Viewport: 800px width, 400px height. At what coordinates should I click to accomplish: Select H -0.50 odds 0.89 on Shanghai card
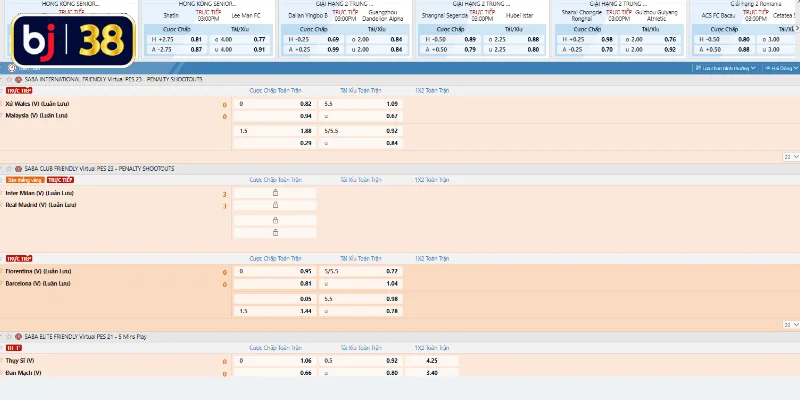coord(450,39)
